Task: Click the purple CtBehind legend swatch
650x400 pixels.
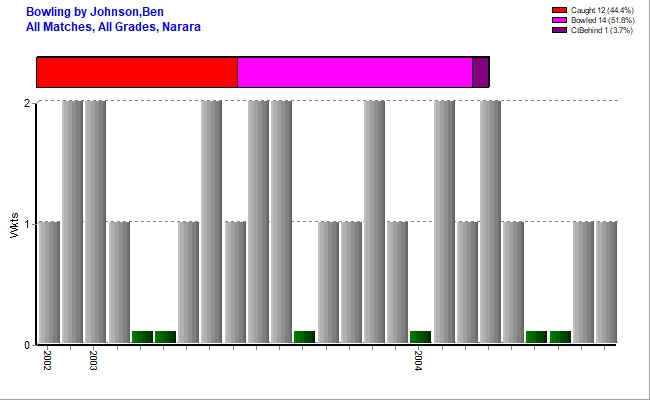Action: click(x=559, y=30)
